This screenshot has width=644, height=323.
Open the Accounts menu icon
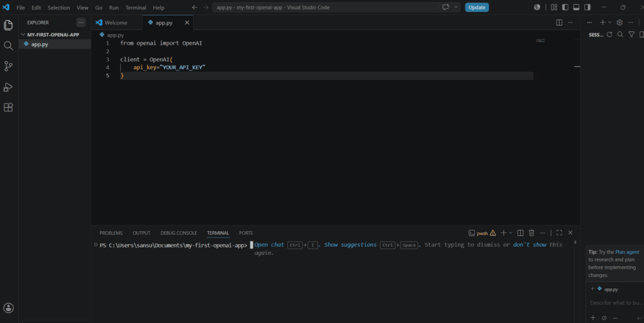(x=8, y=308)
